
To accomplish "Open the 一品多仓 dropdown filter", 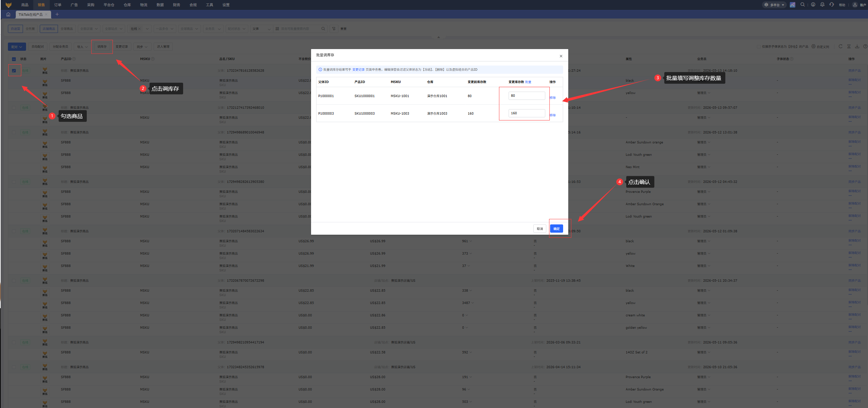I will click(165, 29).
